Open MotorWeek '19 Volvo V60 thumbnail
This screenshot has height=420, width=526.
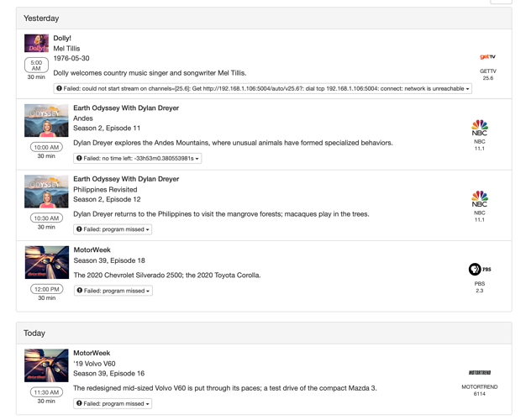[46, 365]
